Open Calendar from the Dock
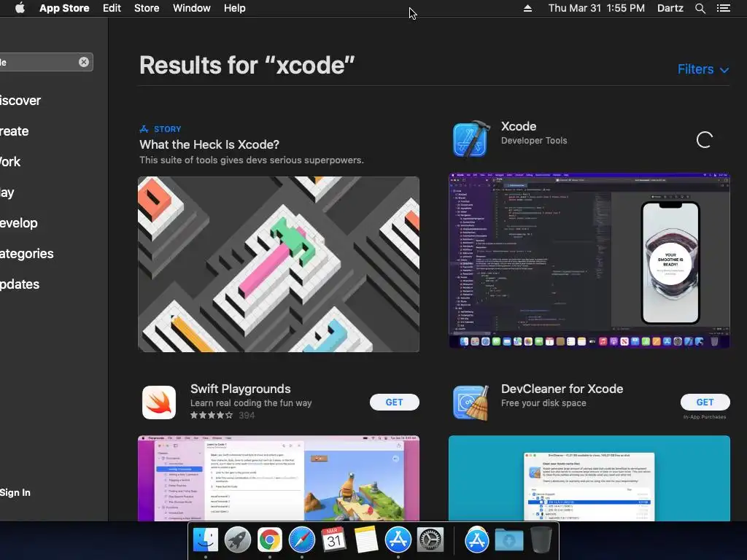Viewport: 747px width, 560px height. tap(333, 540)
